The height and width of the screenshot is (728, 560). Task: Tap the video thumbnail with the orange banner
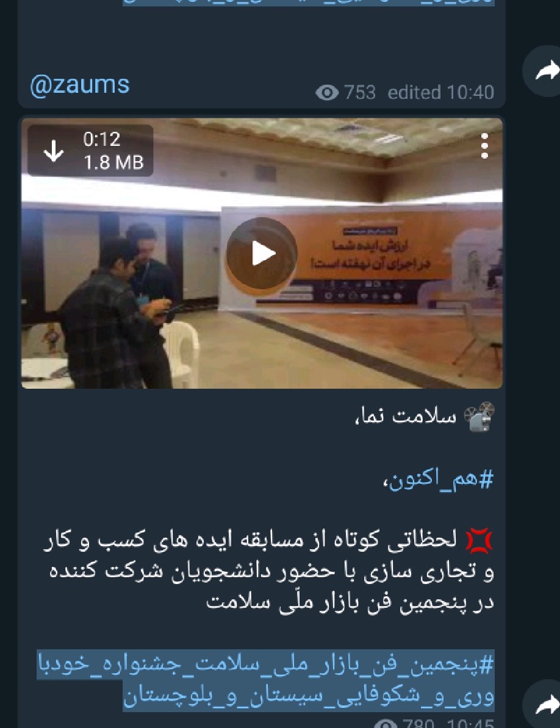262,253
